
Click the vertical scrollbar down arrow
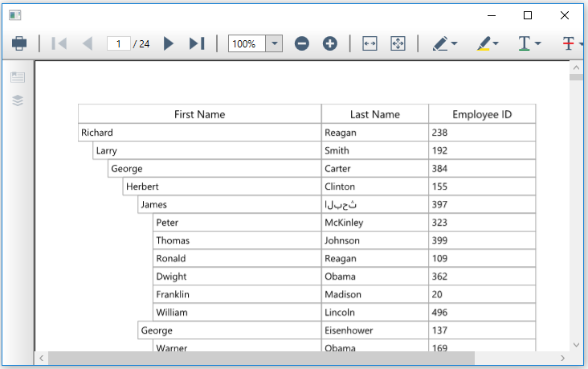click(x=577, y=345)
